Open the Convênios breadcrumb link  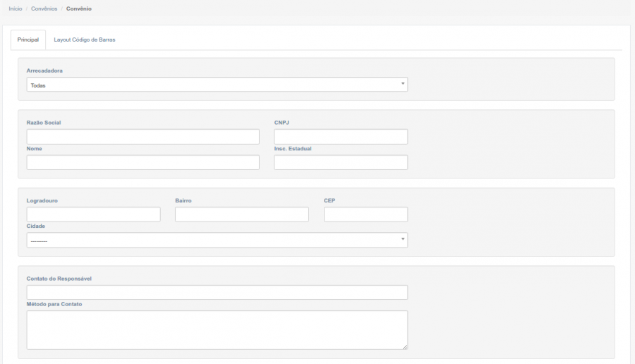click(x=44, y=8)
